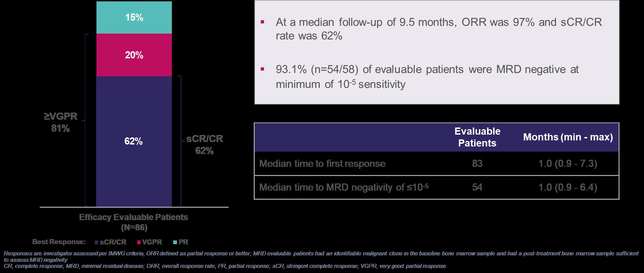
Task: Select the 62% sCR/CR bar segment
Action: pyautogui.click(x=134, y=141)
